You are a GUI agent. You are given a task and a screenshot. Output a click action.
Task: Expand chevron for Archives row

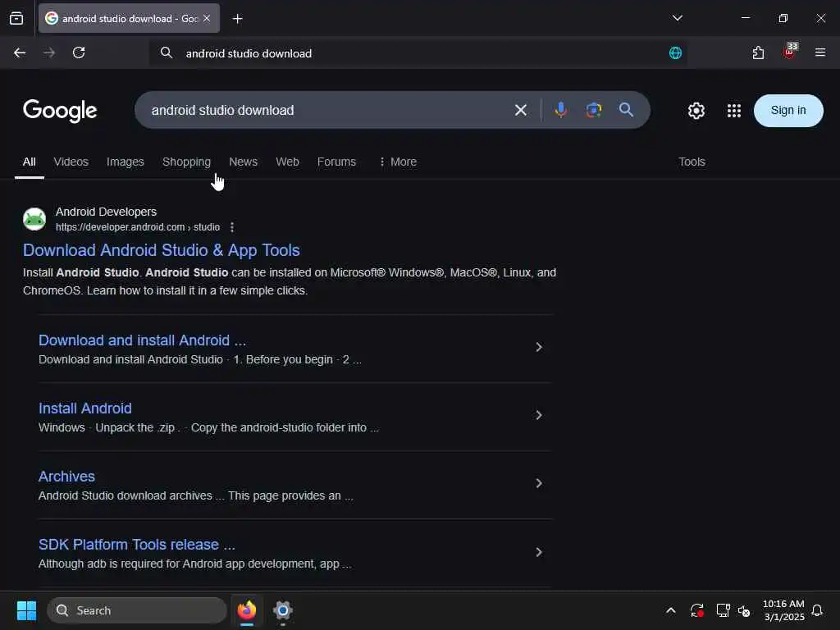coord(539,483)
